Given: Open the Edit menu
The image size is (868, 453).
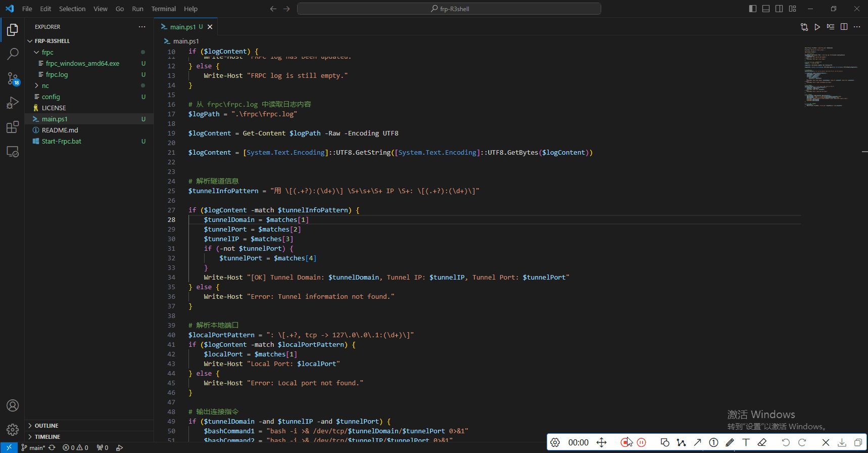Looking at the screenshot, I should tap(45, 9).
